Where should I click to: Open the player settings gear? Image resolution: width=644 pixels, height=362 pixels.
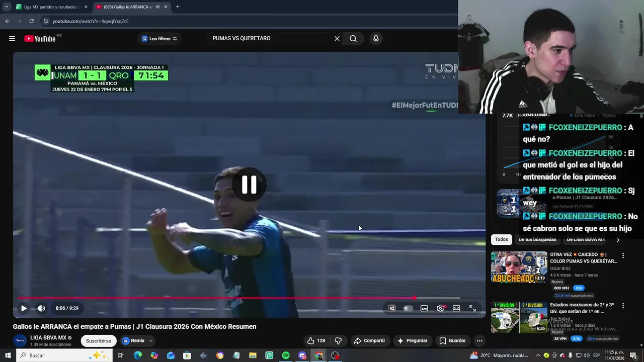pos(440,308)
